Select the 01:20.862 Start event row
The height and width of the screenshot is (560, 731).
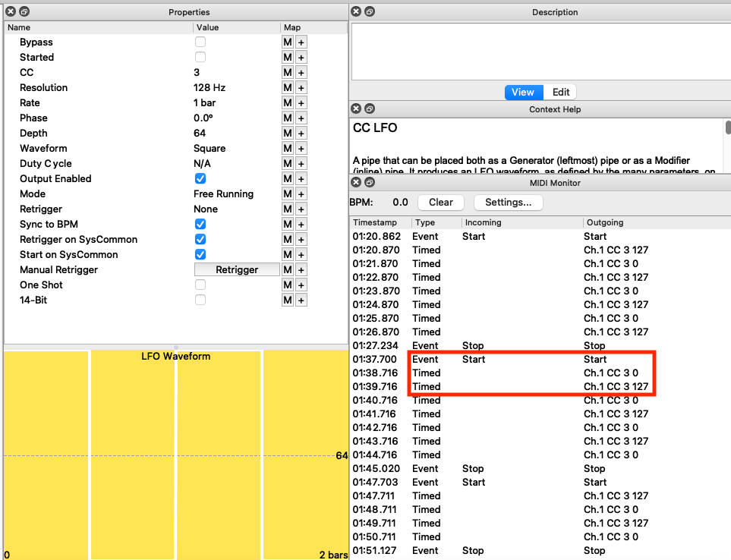[540, 236]
